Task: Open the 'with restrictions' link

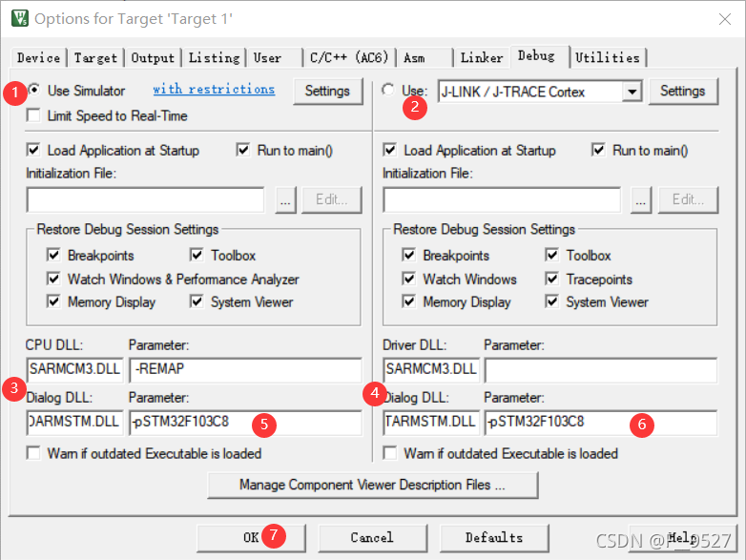Action: pos(214,90)
